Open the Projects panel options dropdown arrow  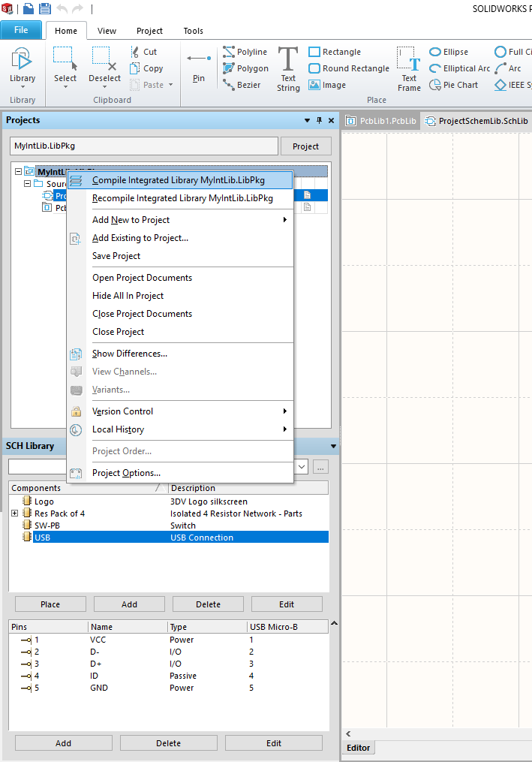pos(307,120)
